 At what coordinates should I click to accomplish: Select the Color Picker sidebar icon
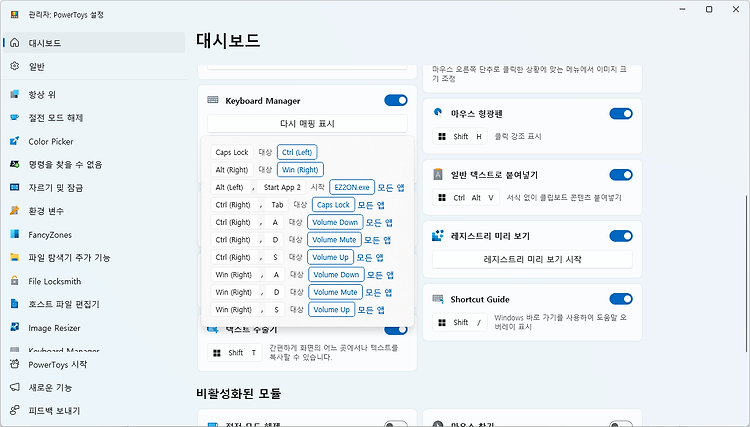pyautogui.click(x=15, y=141)
